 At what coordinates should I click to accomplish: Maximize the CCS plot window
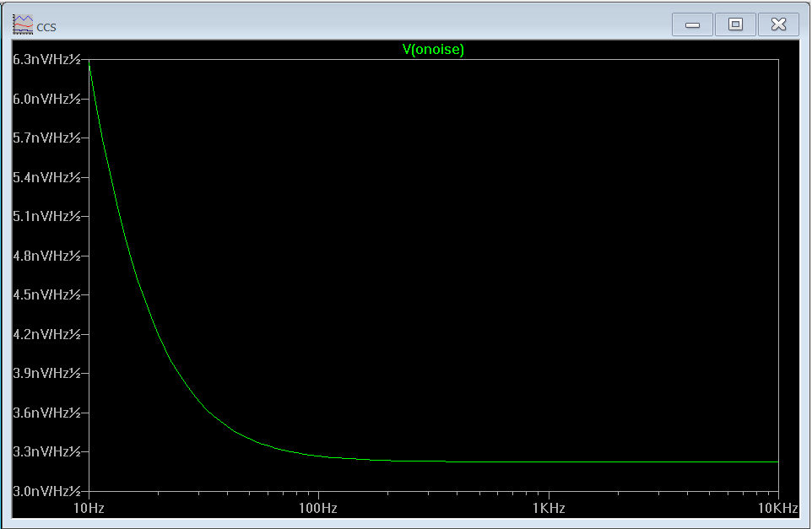735,24
